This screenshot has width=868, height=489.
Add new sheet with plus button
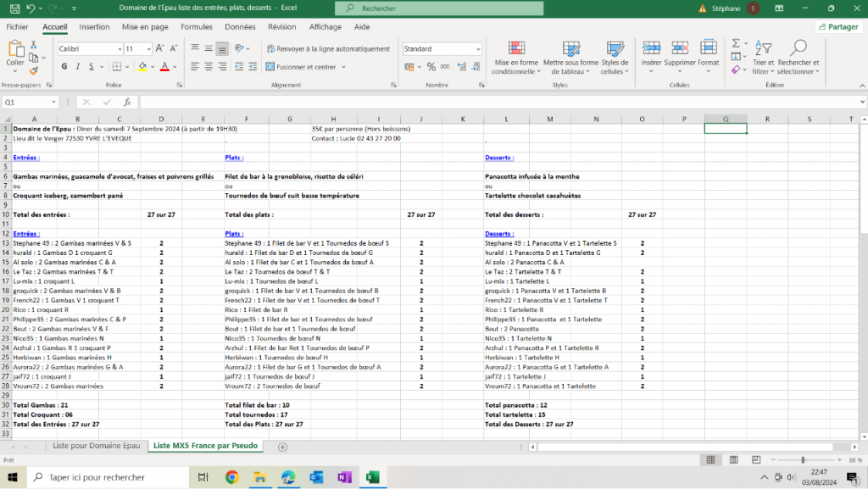[x=282, y=447]
